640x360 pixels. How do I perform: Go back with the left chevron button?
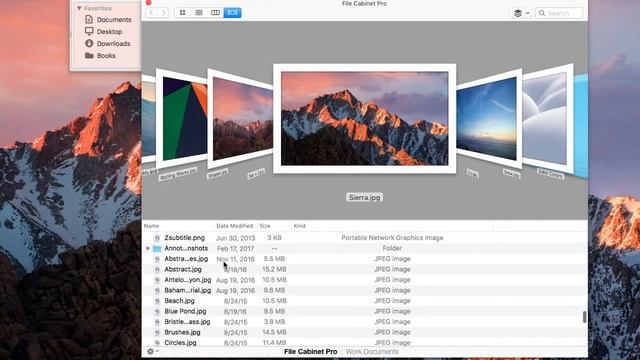[x=151, y=13]
